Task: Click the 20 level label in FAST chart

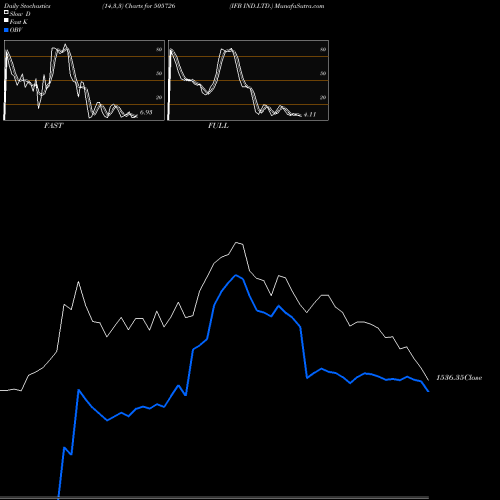Action: (x=159, y=97)
